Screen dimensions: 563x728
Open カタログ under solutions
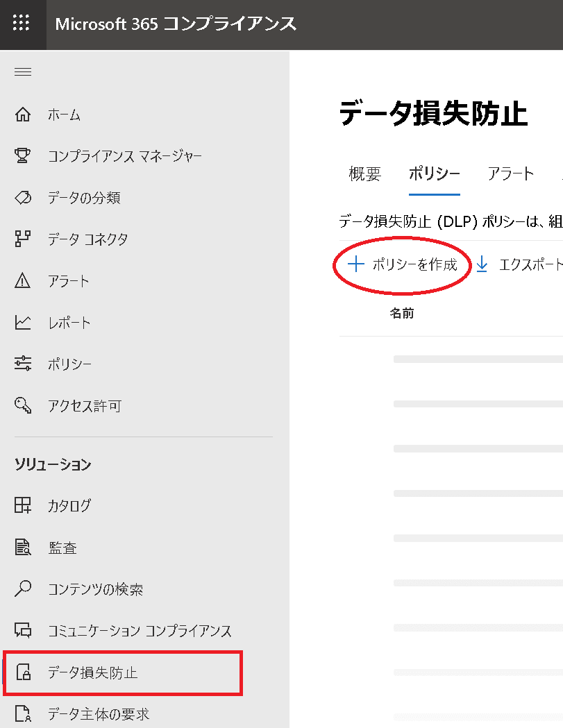[x=69, y=505]
